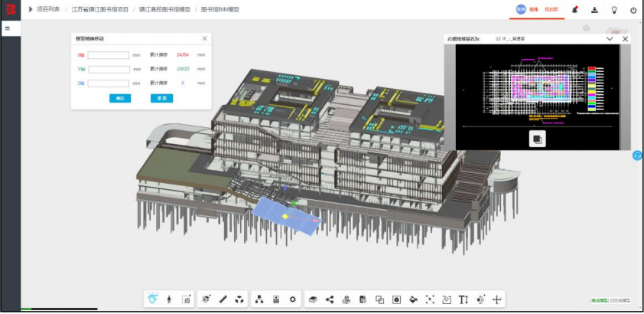Click the dashed-box zoom selection tool
Viewport: 644px width, 314px height.
[186, 299]
